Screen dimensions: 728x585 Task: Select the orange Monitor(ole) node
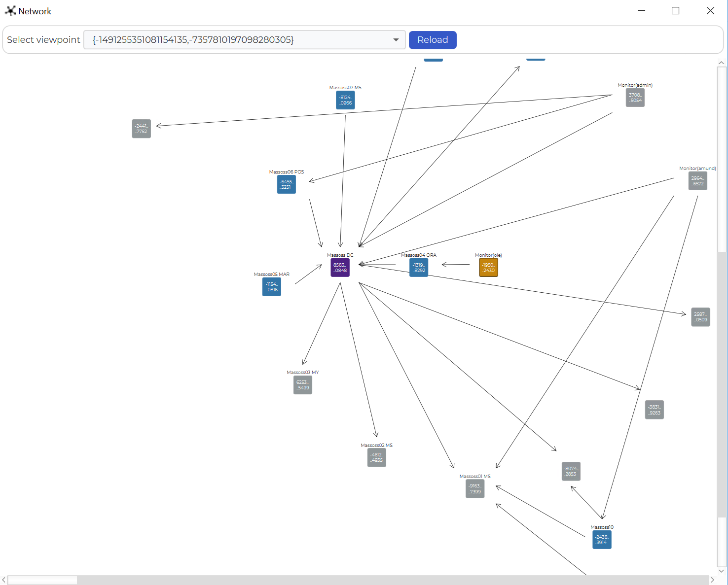[x=488, y=268]
